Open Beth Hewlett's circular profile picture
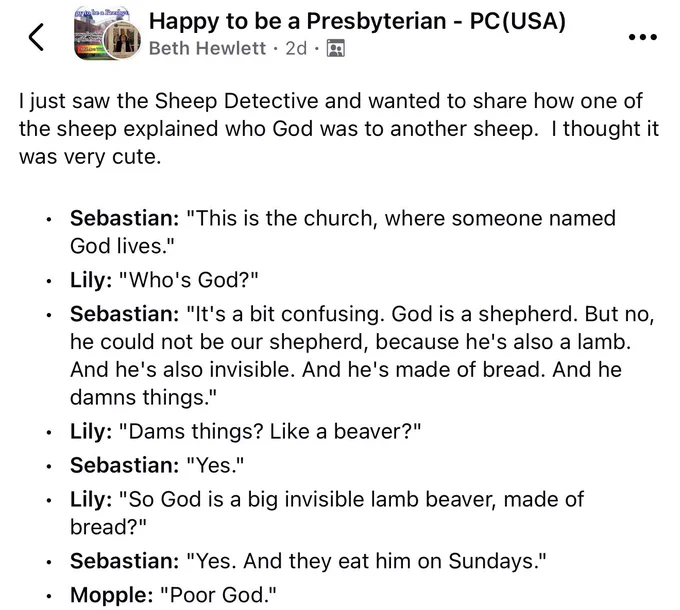680x610 pixels. click(123, 40)
